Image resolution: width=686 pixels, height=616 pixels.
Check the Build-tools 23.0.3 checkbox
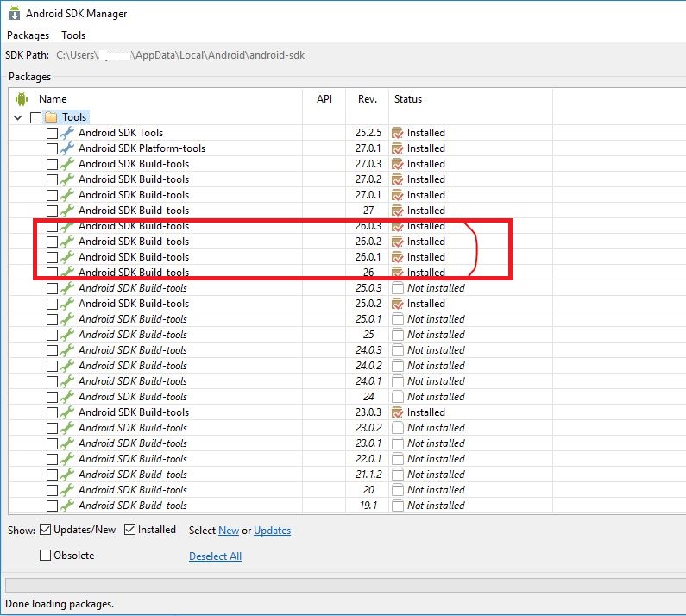52,412
